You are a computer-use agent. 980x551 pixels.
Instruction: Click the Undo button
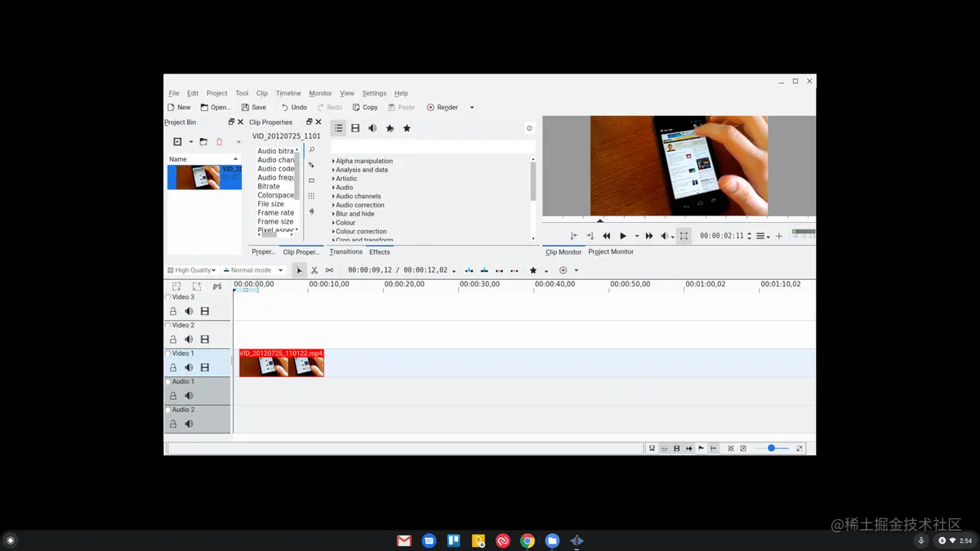tap(293, 107)
